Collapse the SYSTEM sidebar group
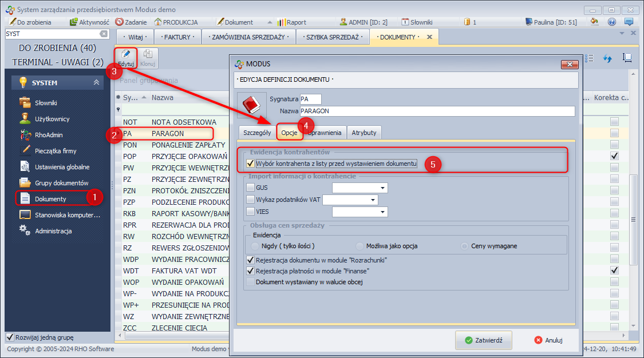Screen dimensions: 644x358 pyautogui.click(x=96, y=83)
